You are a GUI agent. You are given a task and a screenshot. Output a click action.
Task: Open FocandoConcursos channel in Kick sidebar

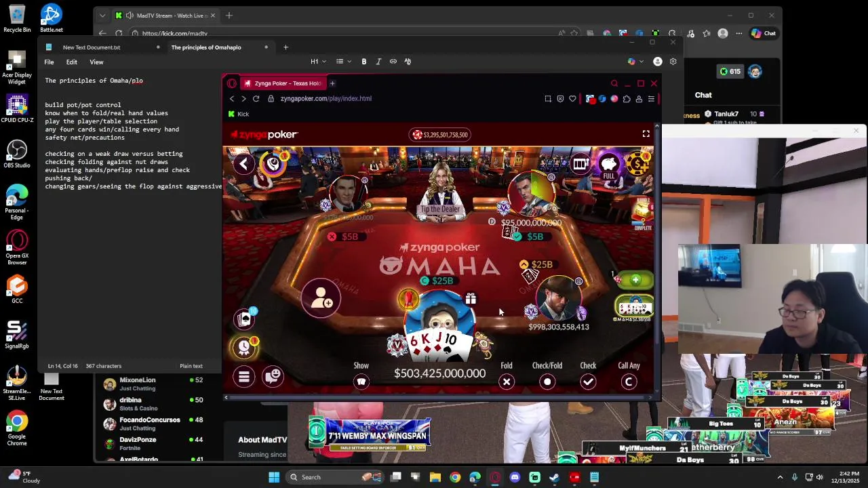153,424
